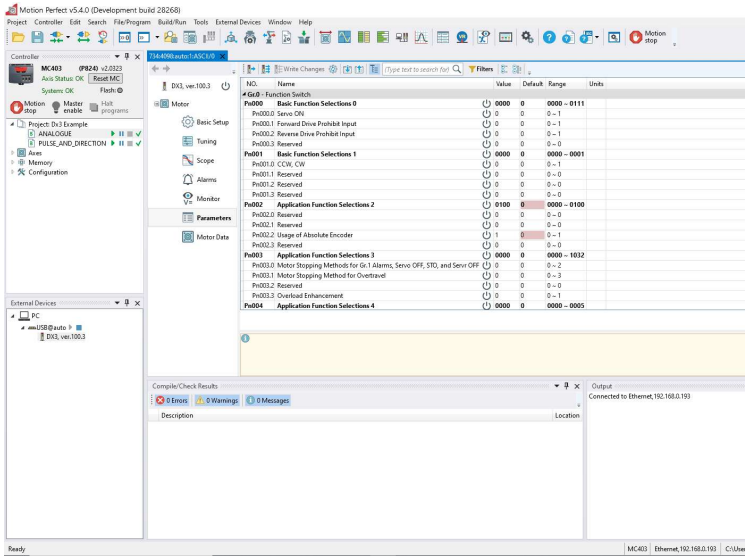Collapse the Gr.0 Function Switch group
The width and height of the screenshot is (752, 557).
click(x=244, y=95)
